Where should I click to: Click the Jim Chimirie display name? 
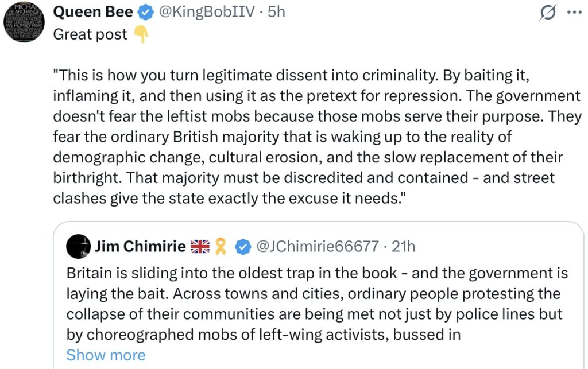coord(140,246)
